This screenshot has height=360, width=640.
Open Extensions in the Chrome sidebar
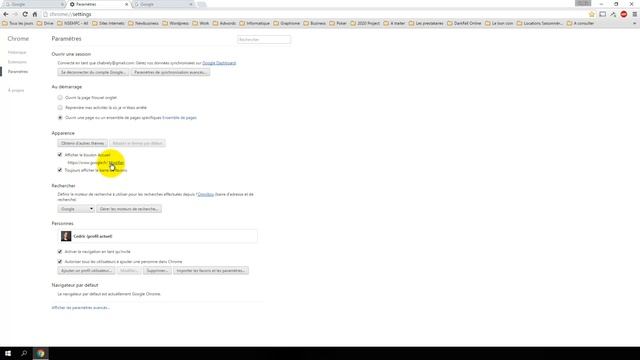coord(17,62)
